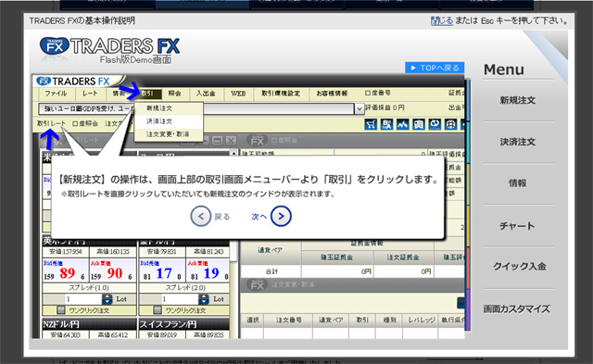Adjust Lot stepper for 英ポンド/円
593x364 pixels.
click(x=107, y=299)
